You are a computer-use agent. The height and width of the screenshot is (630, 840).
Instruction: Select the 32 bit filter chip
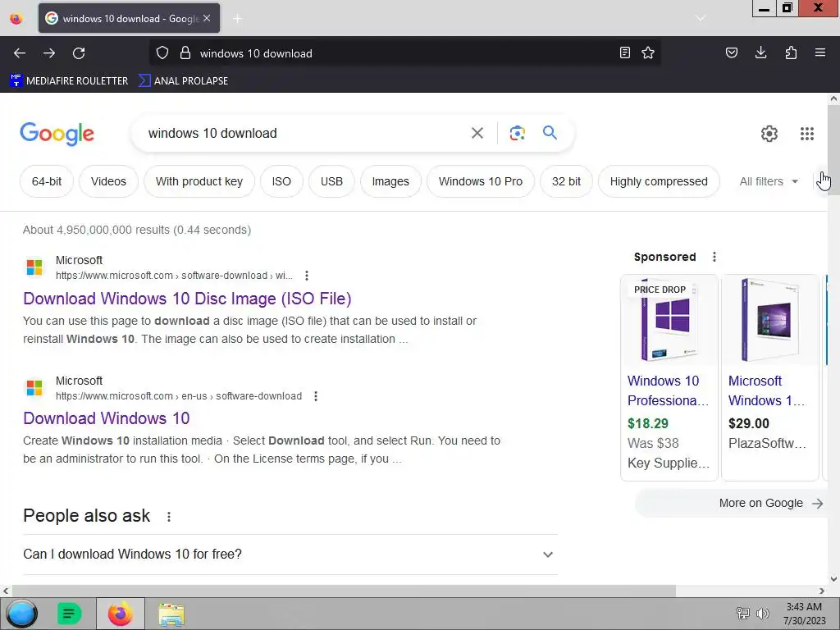click(x=566, y=181)
